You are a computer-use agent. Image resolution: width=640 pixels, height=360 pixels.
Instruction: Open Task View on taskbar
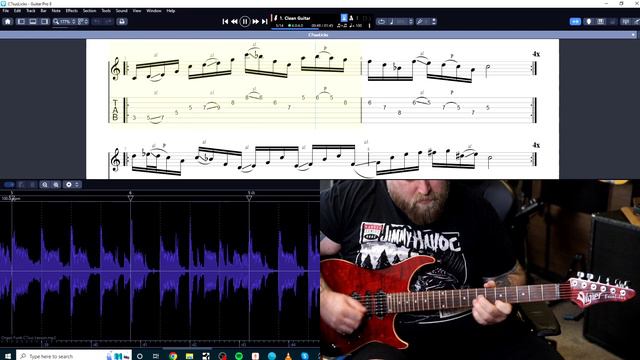tap(156, 356)
